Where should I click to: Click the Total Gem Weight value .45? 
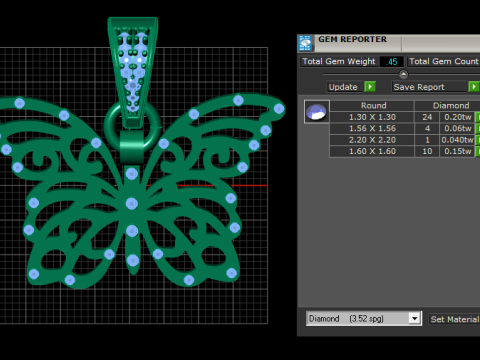tap(392, 62)
